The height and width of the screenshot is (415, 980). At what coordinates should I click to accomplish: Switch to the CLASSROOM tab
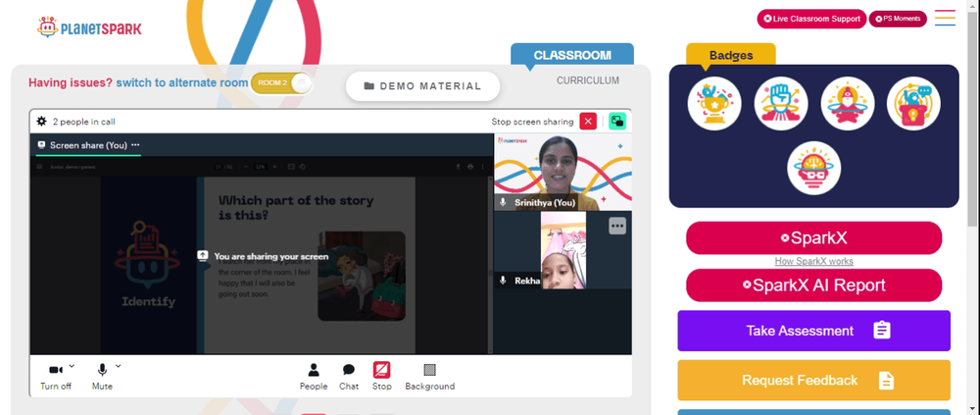click(572, 55)
